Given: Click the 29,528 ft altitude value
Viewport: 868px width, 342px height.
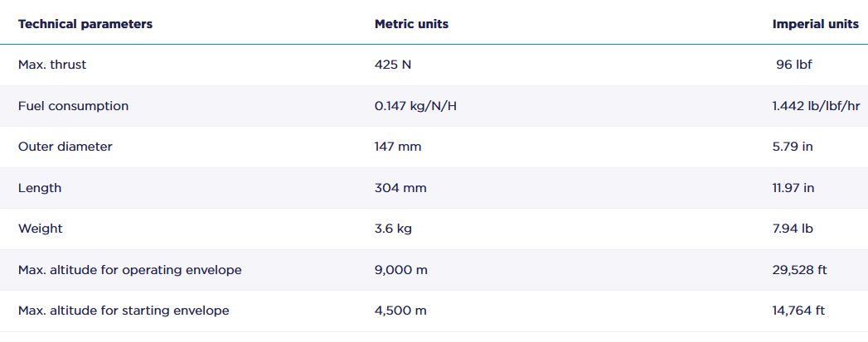Looking at the screenshot, I should pos(798,270).
